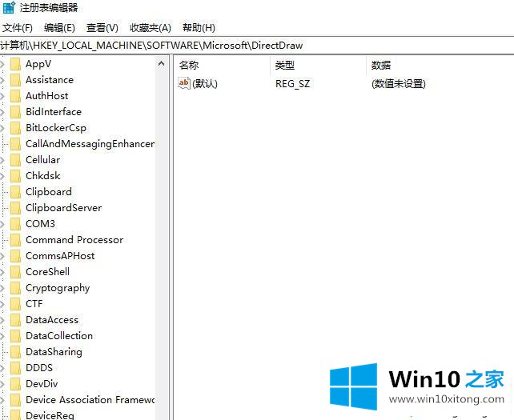Select the DataAccess folder icon
This screenshot has width=514, height=420.
point(15,320)
